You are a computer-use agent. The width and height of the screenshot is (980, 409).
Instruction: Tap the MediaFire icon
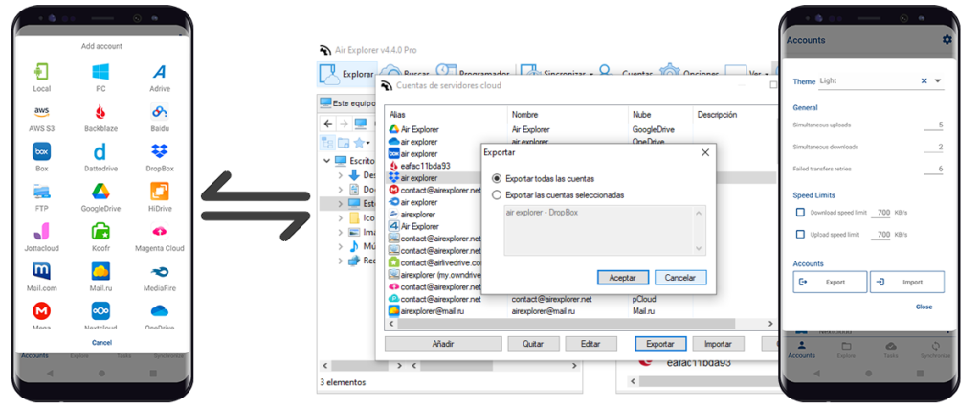coord(160,271)
